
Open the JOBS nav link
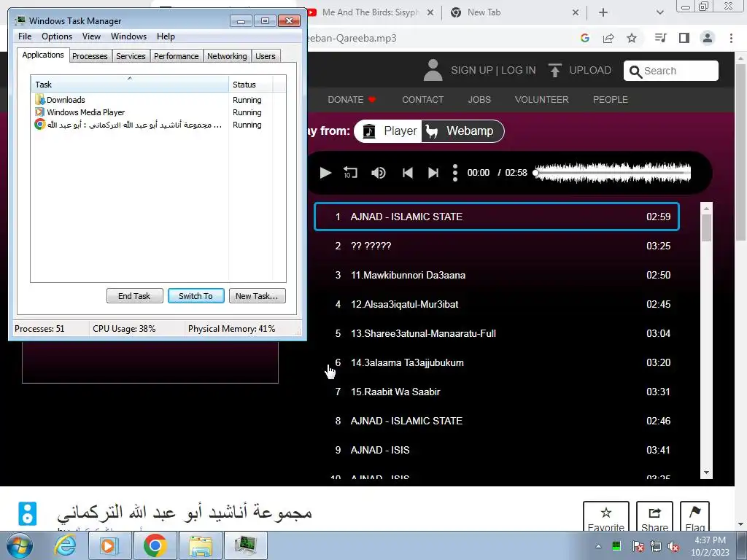479,99
